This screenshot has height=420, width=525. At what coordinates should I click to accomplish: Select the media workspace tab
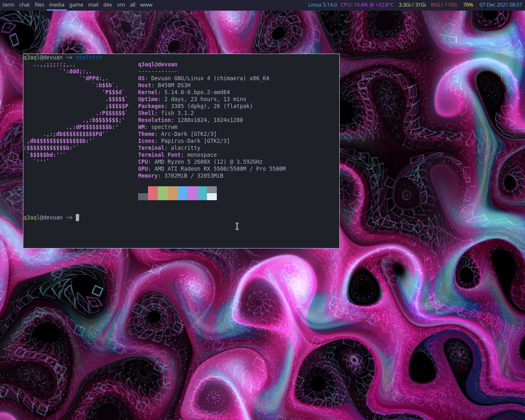pos(57,5)
